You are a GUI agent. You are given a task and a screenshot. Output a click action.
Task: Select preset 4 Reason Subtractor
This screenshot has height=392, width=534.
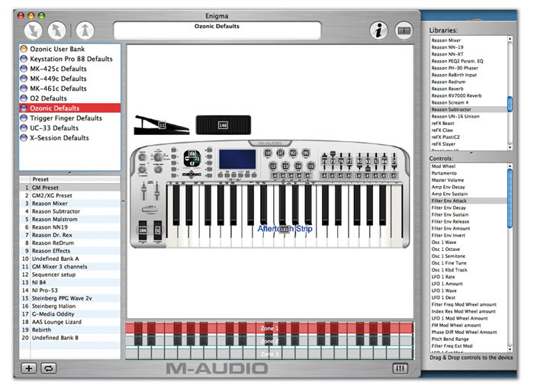click(x=70, y=211)
